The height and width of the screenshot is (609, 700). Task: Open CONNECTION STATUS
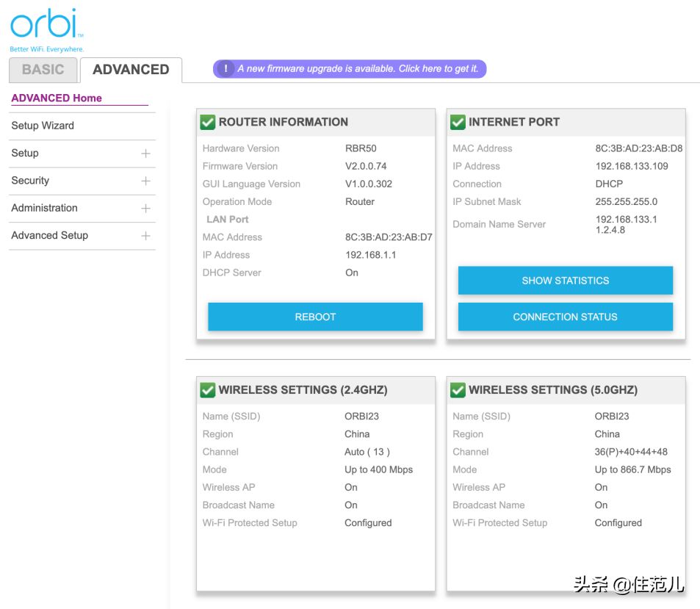565,317
